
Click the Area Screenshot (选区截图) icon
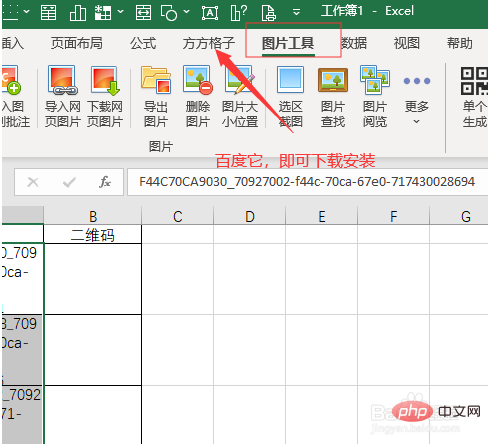click(x=290, y=80)
